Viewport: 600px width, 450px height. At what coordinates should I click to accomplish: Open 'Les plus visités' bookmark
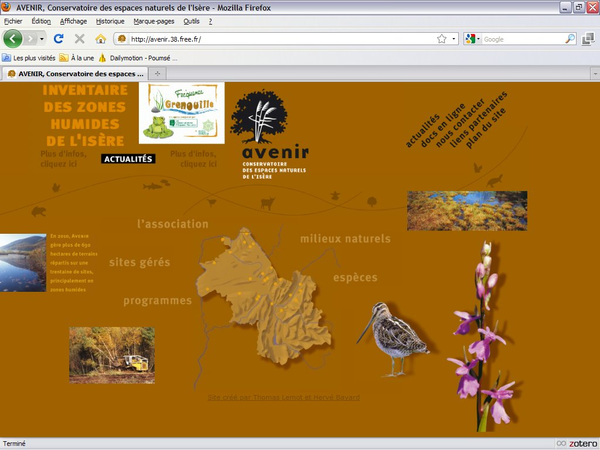34,58
